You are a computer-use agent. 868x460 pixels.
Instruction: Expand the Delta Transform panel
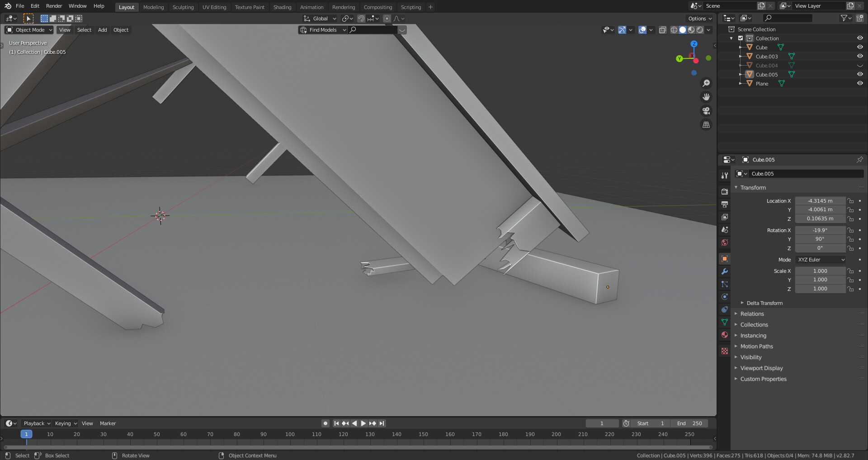(764, 303)
